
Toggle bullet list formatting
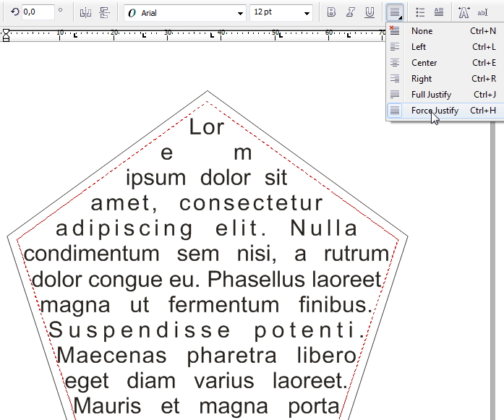tap(420, 12)
